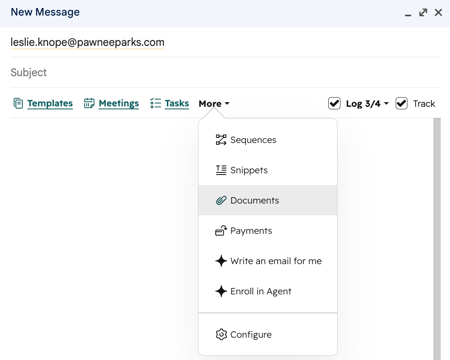Click the New Message title text
The image size is (450, 360).
tap(45, 12)
